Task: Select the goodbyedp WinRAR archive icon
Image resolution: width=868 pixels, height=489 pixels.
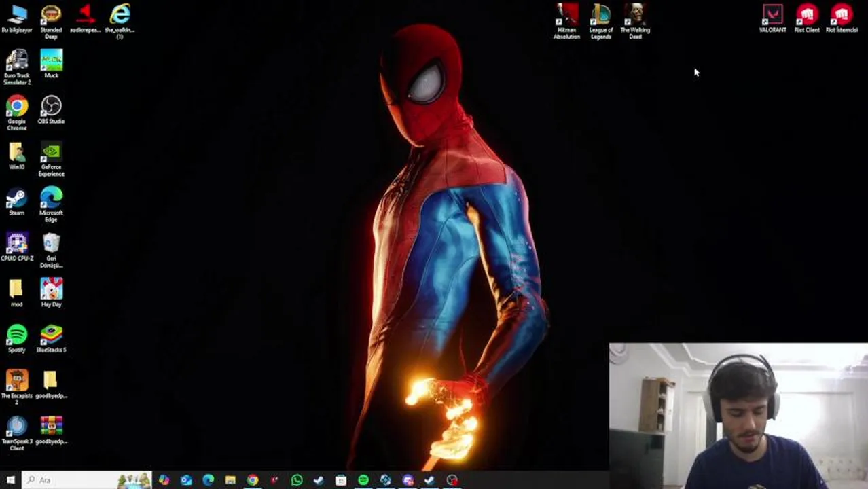Action: 51,431
